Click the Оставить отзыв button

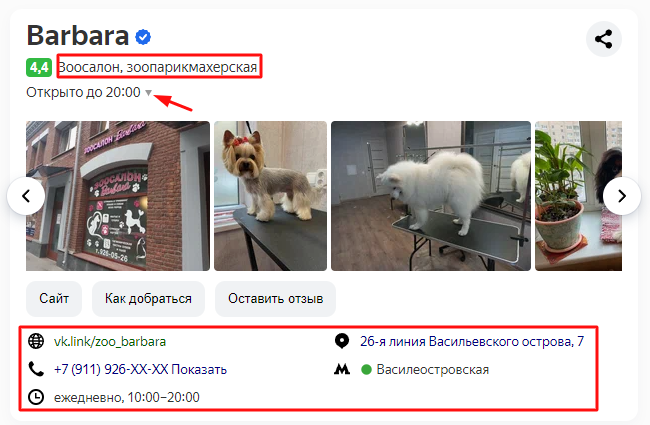275,299
